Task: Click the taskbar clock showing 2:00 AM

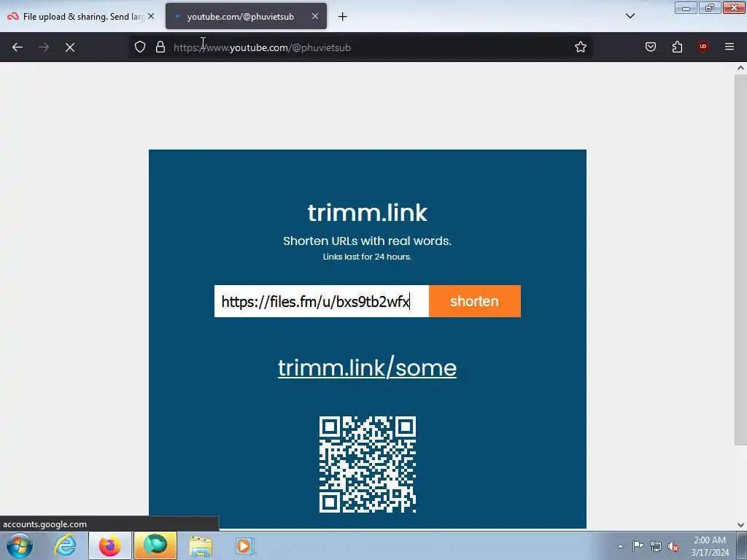Action: (x=710, y=546)
